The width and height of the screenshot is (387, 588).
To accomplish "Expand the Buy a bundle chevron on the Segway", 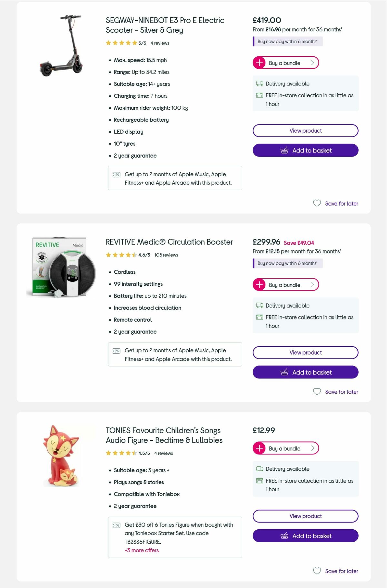I will click(312, 63).
